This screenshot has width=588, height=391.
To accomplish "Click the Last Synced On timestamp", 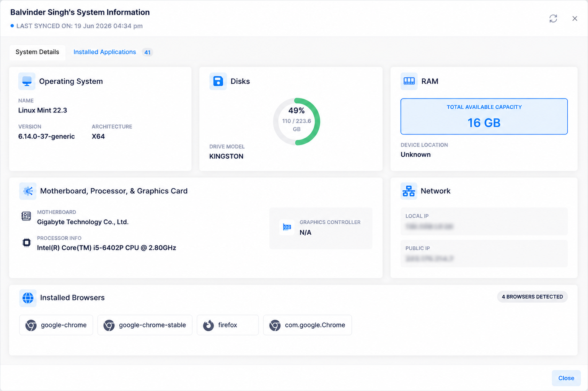I will (x=80, y=26).
